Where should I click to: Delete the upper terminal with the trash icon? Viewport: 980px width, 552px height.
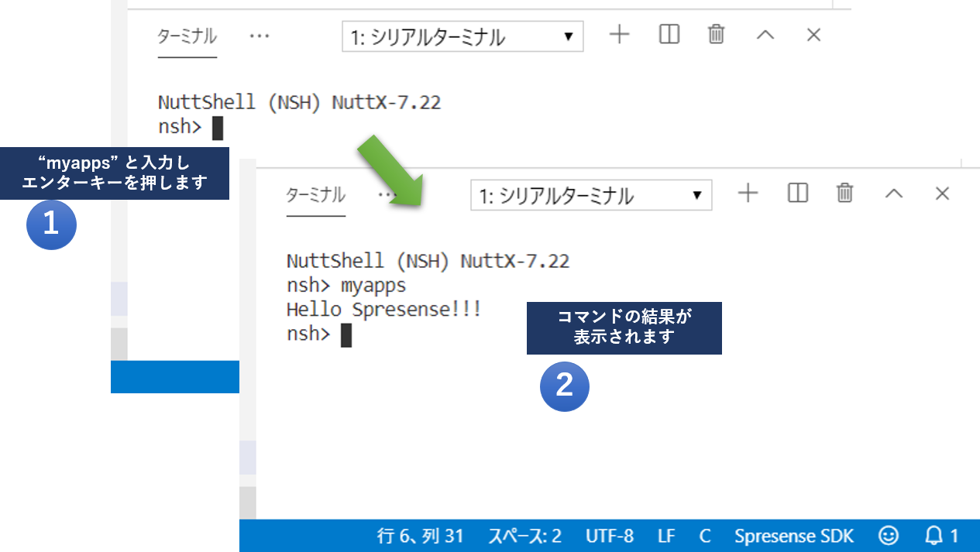coord(716,35)
